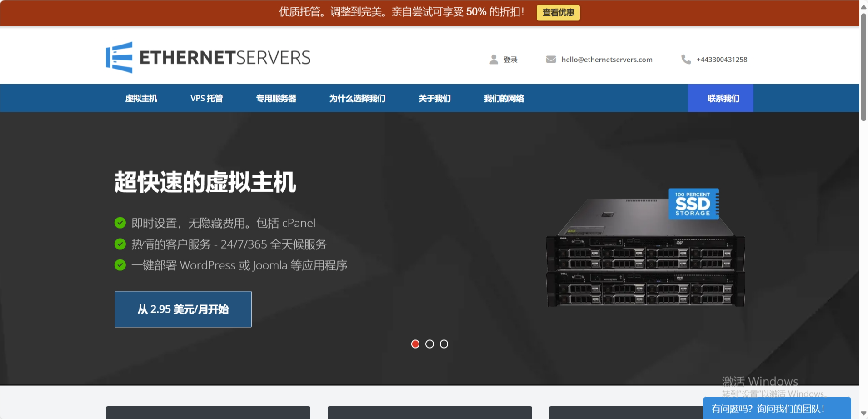Open the 专用服务器 navigation menu
868x419 pixels.
click(276, 98)
